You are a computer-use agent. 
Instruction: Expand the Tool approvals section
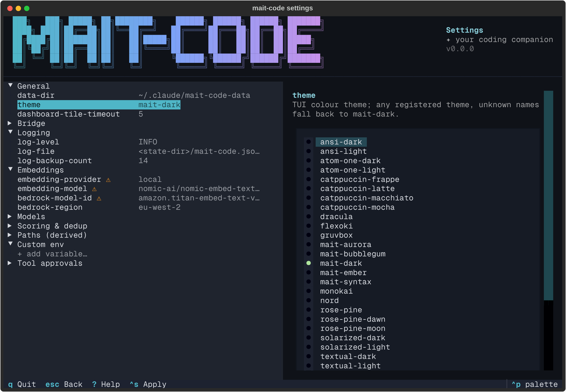(10, 263)
